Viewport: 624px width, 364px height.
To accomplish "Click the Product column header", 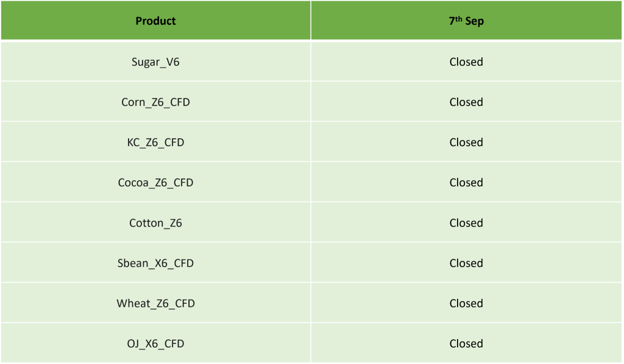I will pyautogui.click(x=155, y=21).
